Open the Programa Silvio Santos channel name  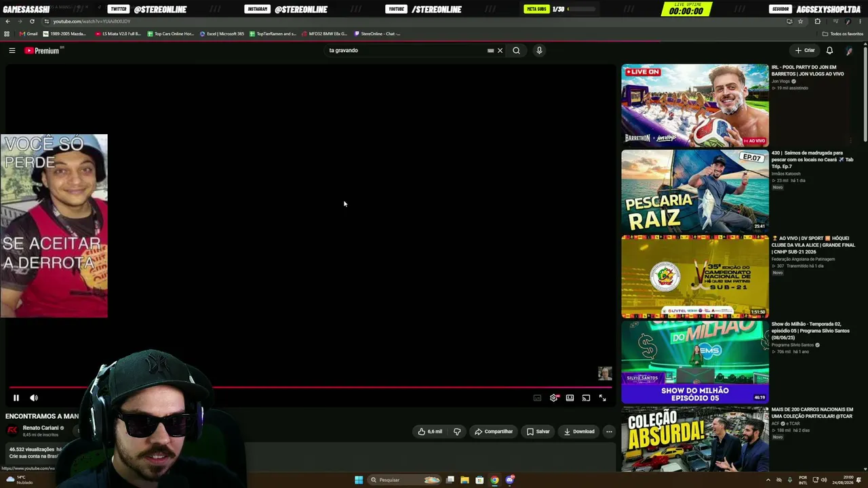click(x=793, y=345)
